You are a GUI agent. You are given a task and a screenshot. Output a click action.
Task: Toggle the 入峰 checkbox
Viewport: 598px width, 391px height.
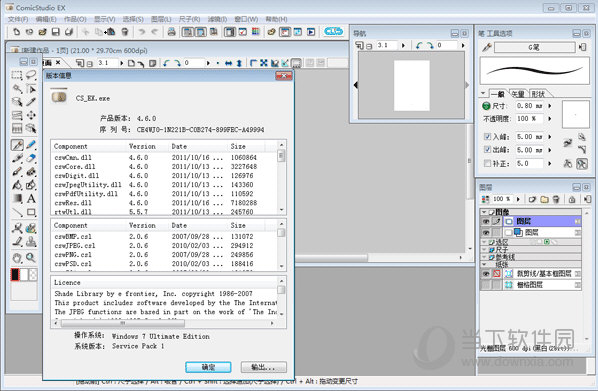coord(487,137)
